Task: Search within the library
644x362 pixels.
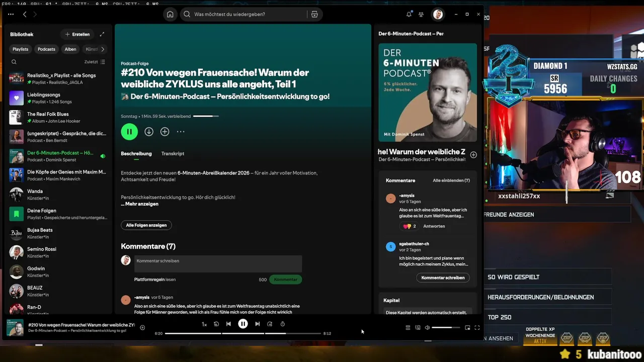Action: pos(14,62)
